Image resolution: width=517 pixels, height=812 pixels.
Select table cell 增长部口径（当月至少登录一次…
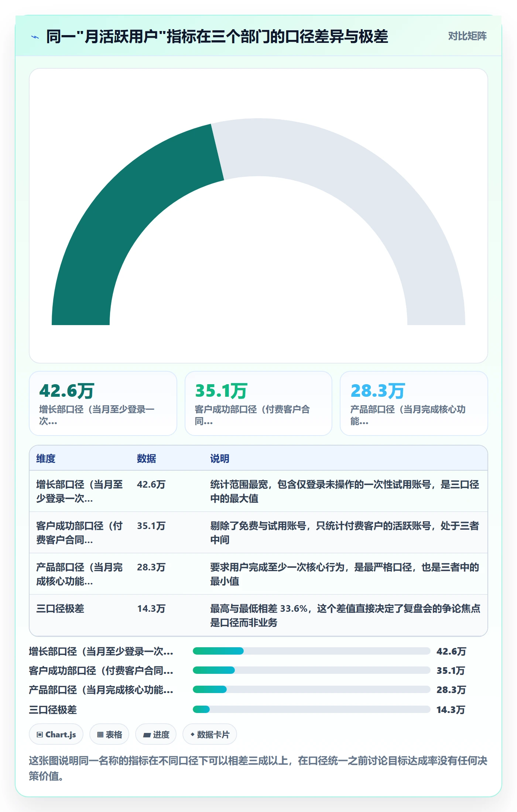click(79, 491)
